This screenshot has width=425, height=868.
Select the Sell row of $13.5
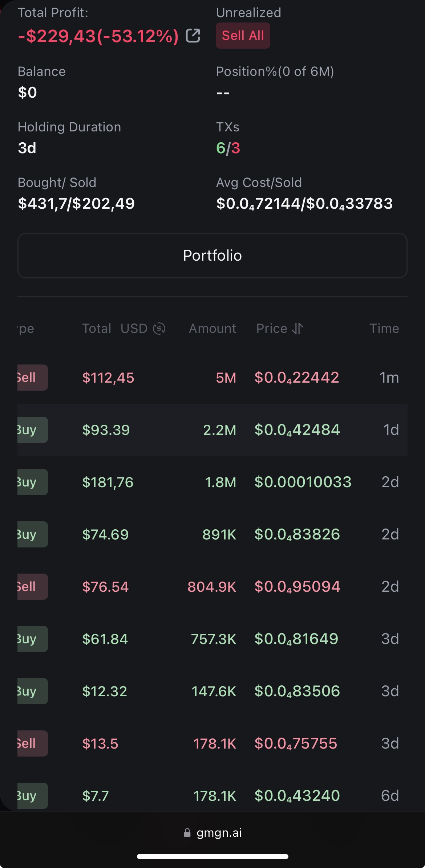[212, 743]
